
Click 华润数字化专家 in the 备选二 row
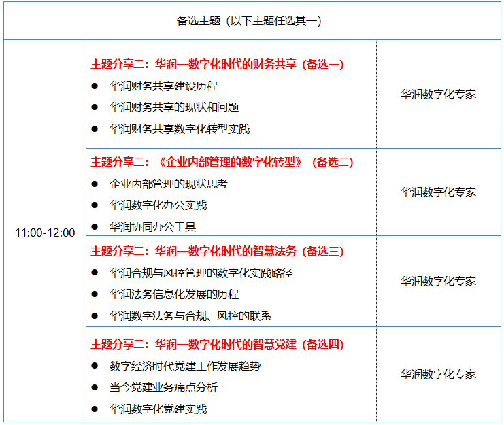438,192
